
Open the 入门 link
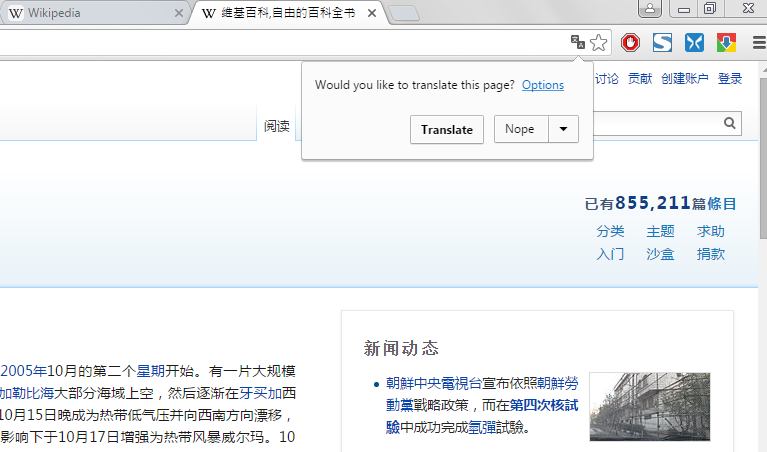(x=610, y=254)
